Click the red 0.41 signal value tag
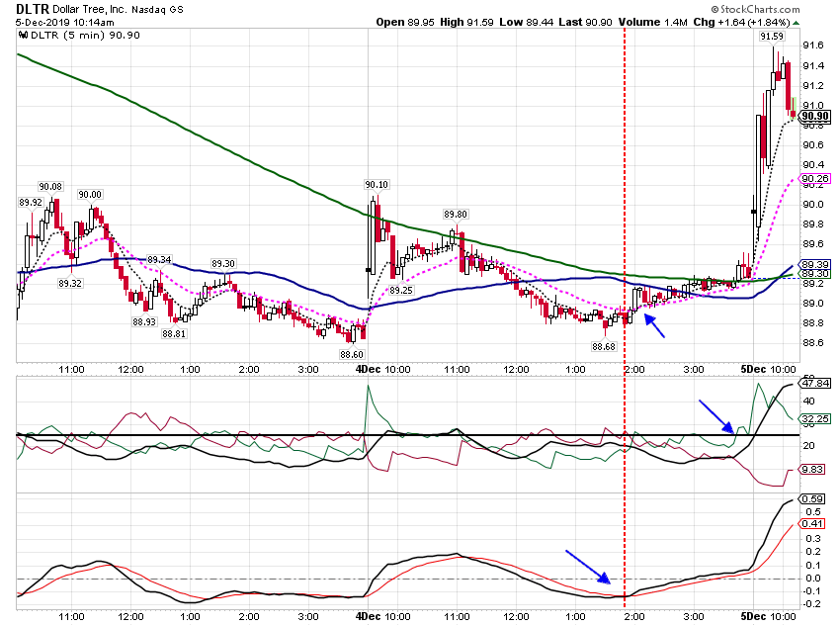840x626 pixels. point(811,523)
